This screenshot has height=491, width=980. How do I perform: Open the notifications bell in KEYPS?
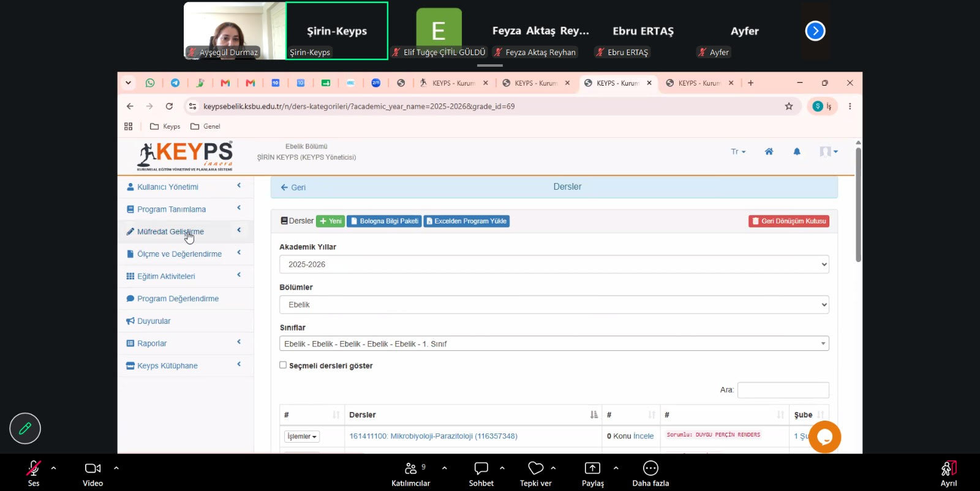point(797,151)
